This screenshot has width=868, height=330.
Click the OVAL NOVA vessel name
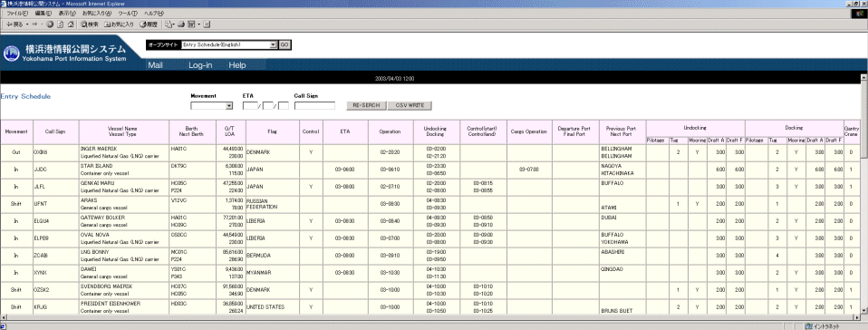[95, 234]
